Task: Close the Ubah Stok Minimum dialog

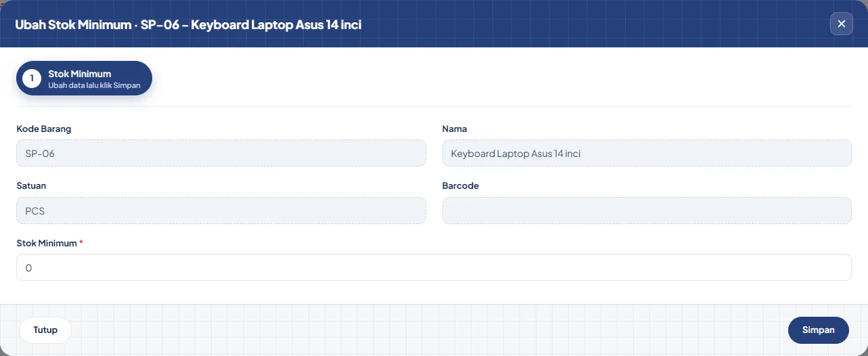Action: (x=841, y=24)
